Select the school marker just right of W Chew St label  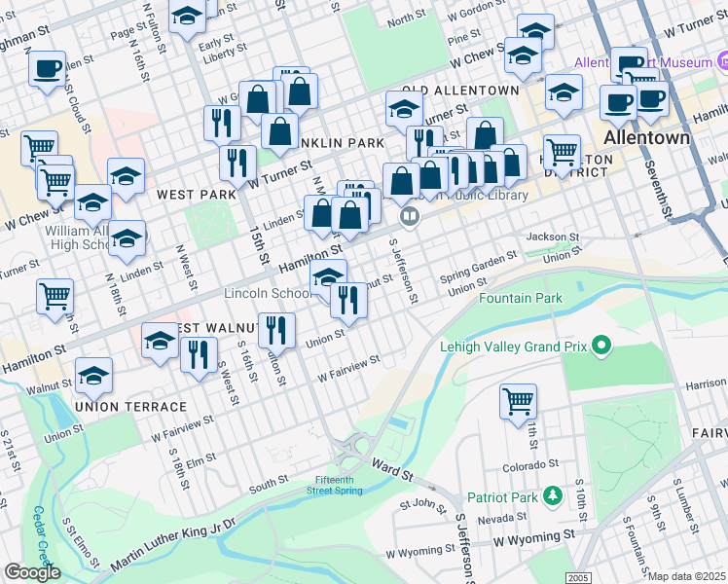(92, 202)
